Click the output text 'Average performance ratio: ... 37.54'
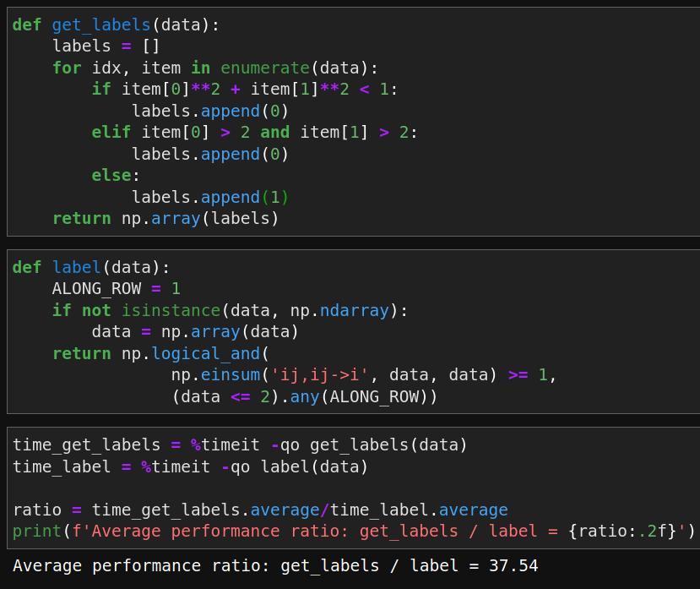Screen dimensions: 700x589 coord(275,566)
